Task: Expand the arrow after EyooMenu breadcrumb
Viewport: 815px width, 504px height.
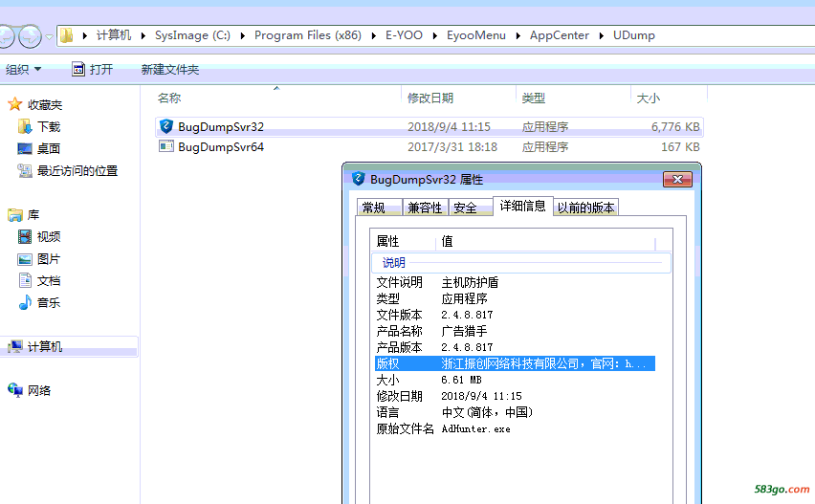Action: coord(518,35)
